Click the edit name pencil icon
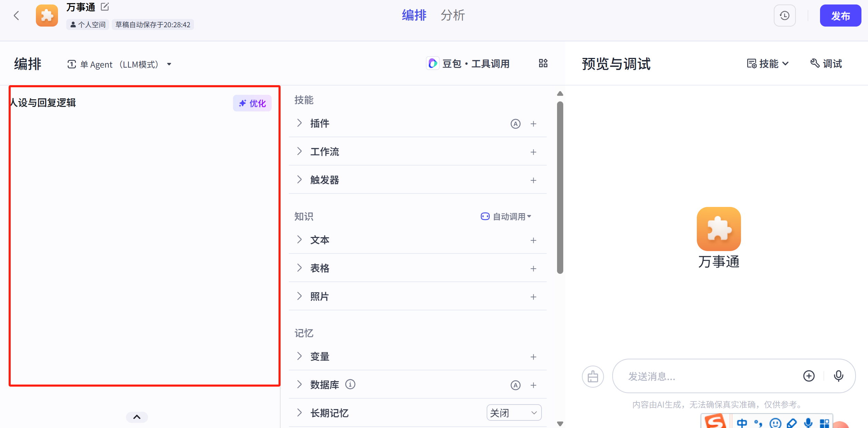 click(105, 7)
